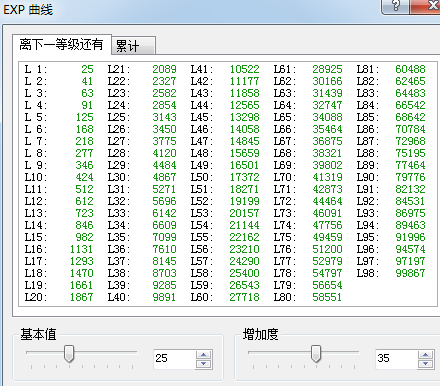
Task: Click the L30 value 4867
Action: pos(164,177)
